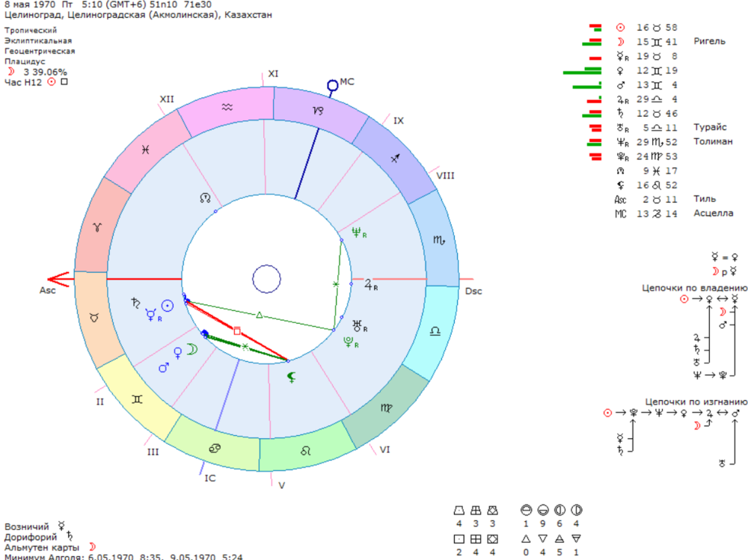The height and width of the screenshot is (560, 748).
Task: Click the star name "Турайс"
Action: (710, 127)
